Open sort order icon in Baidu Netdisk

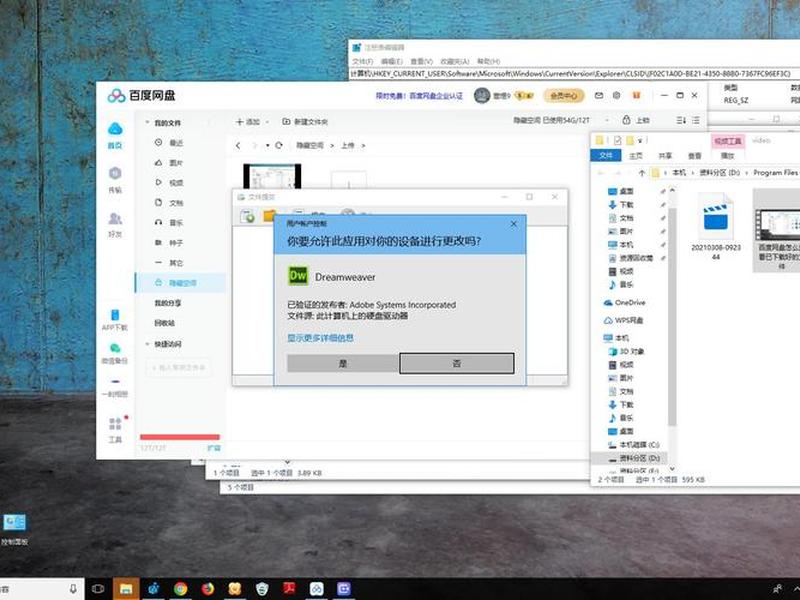[681, 120]
